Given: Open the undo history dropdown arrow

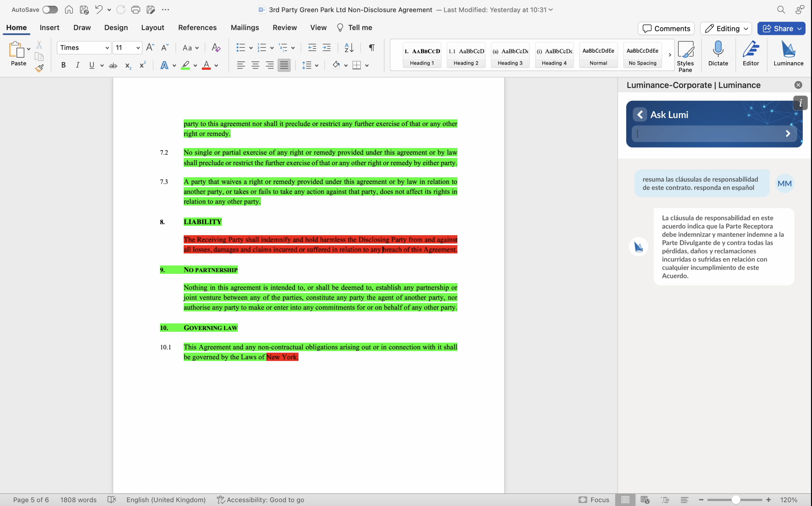Looking at the screenshot, I should 109,10.
